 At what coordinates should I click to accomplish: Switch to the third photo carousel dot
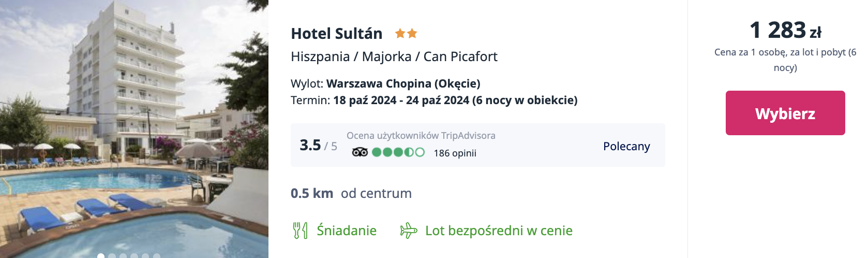coord(123,256)
